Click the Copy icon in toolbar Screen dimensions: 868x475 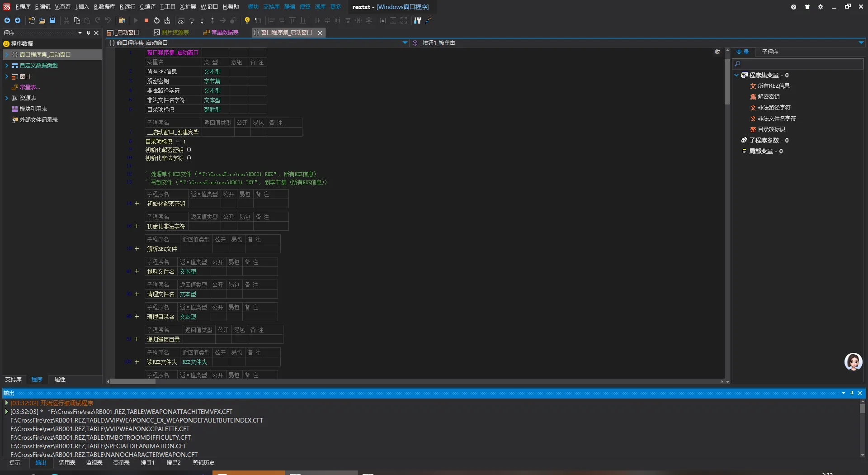point(77,20)
